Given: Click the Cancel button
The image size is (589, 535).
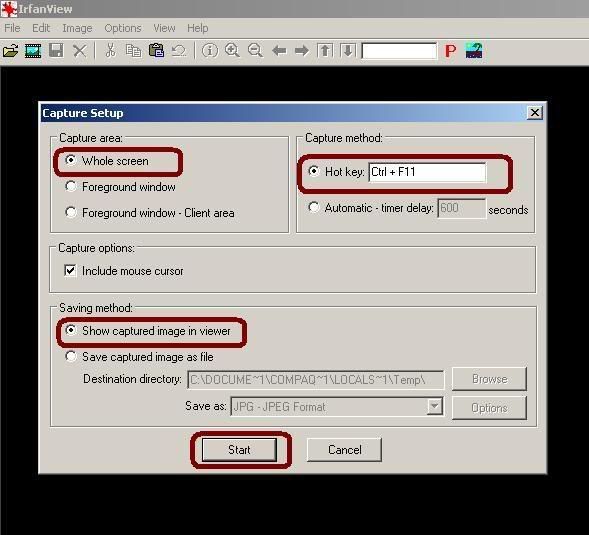Looking at the screenshot, I should pos(344,450).
